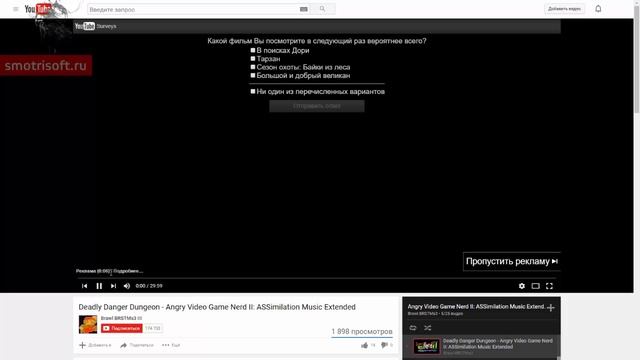Click the playlist title 'Angry Video Game Nerd II'
This screenshot has height=360, width=640.
point(476,307)
